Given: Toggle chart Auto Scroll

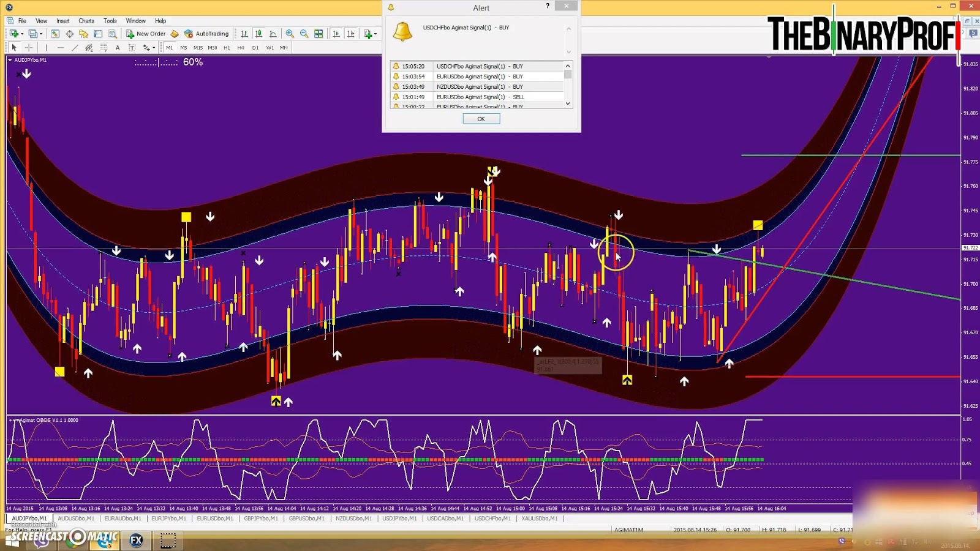Looking at the screenshot, I should click(x=336, y=34).
